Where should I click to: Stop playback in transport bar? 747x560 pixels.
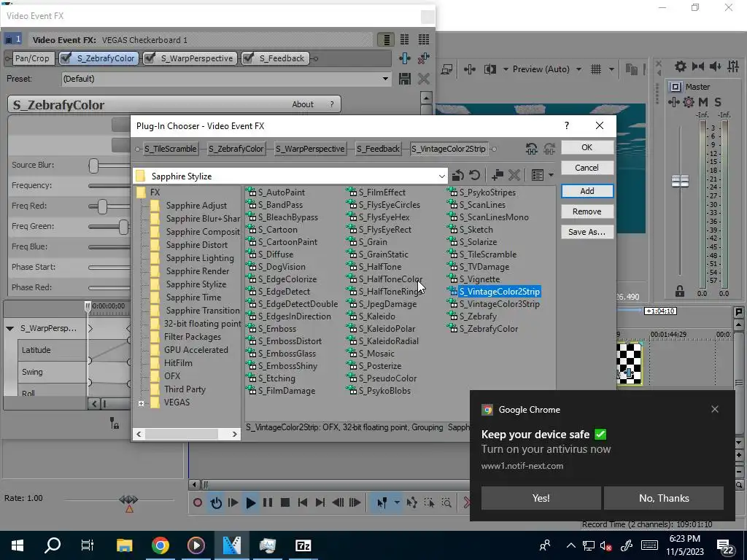[285, 502]
